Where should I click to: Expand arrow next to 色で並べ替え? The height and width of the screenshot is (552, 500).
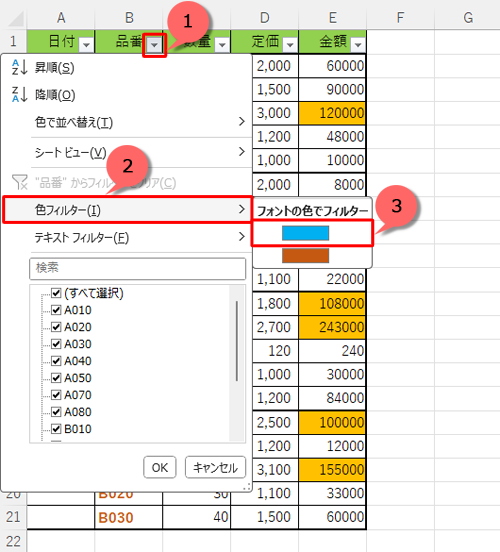pos(242,121)
